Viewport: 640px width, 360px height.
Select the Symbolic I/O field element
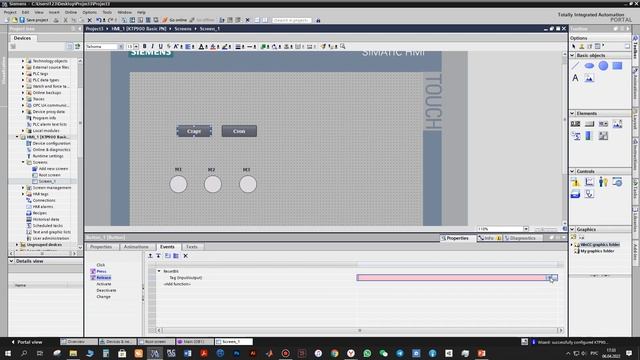tap(603, 124)
